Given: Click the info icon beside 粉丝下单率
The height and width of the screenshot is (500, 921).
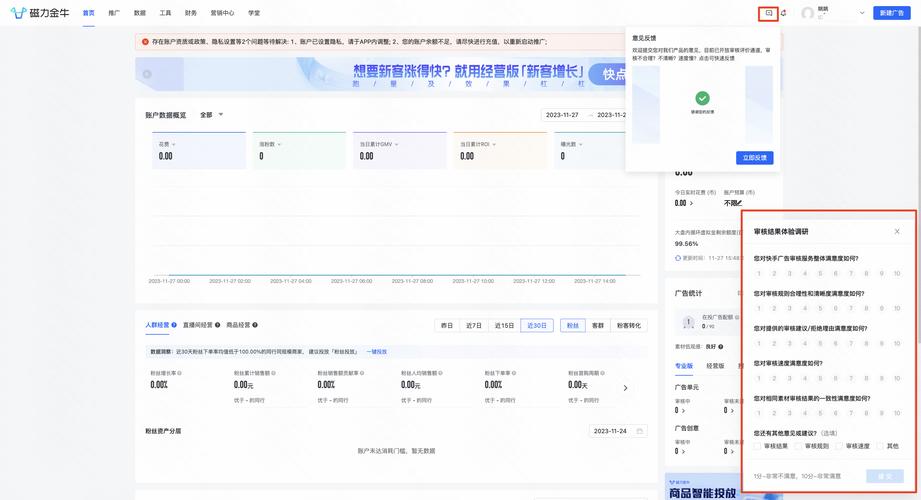Looking at the screenshot, I should point(515,373).
